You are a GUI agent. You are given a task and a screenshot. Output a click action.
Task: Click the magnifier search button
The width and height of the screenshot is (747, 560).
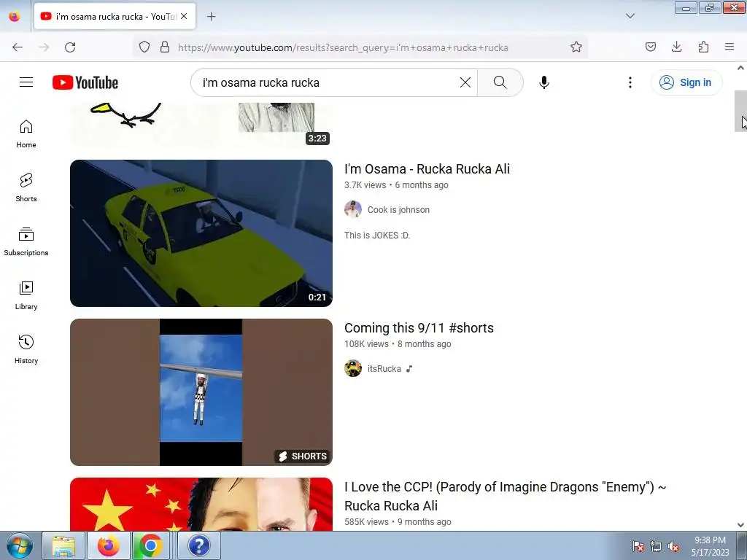500,82
